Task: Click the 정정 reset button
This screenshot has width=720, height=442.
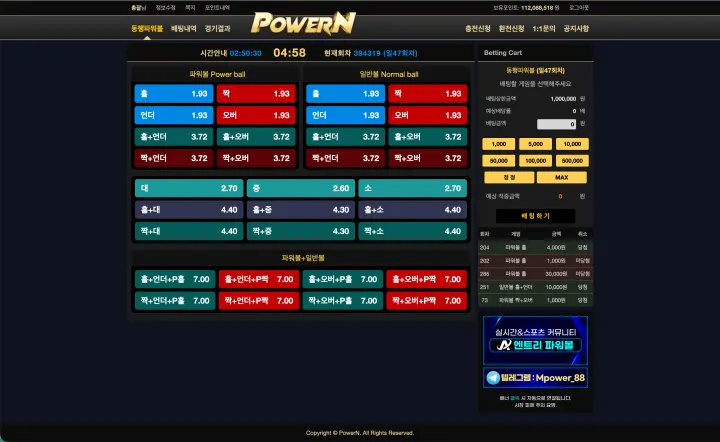Action: click(509, 177)
